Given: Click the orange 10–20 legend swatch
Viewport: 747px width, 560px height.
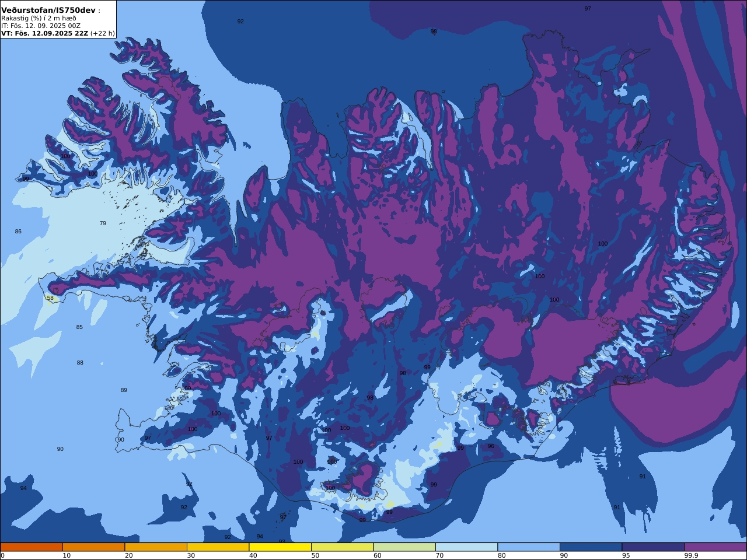Looking at the screenshot, I should pos(93,547).
